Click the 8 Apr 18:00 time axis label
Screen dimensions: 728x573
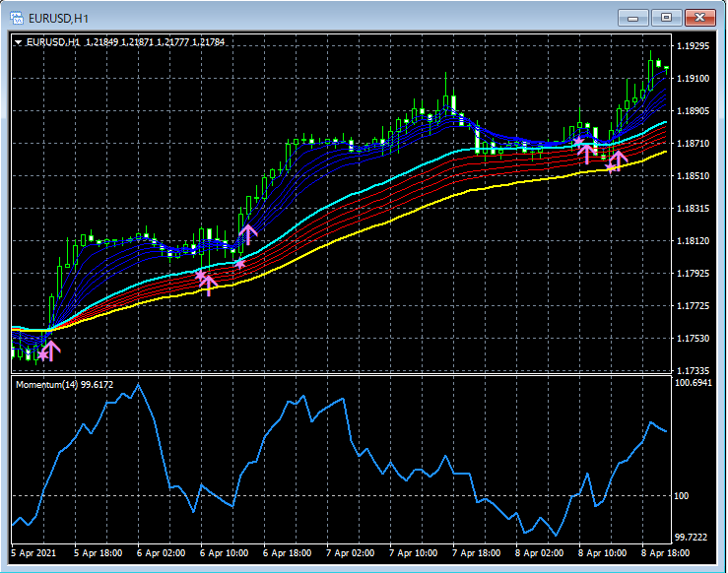point(664,553)
